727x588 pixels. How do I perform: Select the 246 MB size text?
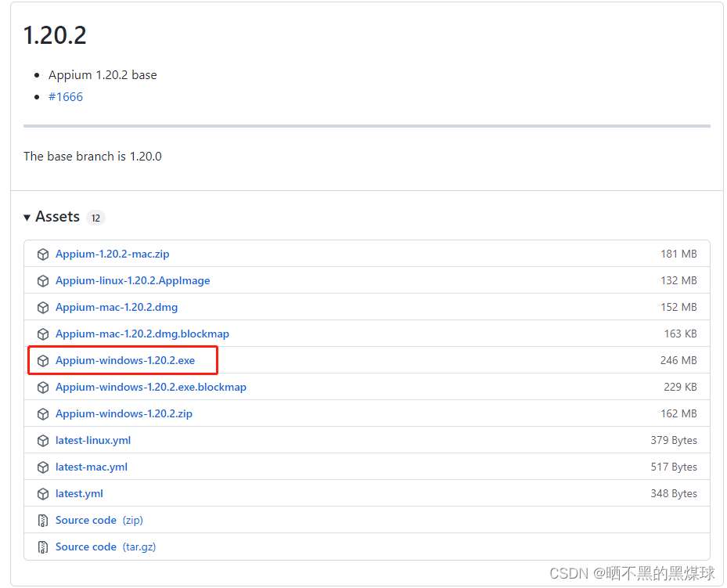click(x=678, y=361)
